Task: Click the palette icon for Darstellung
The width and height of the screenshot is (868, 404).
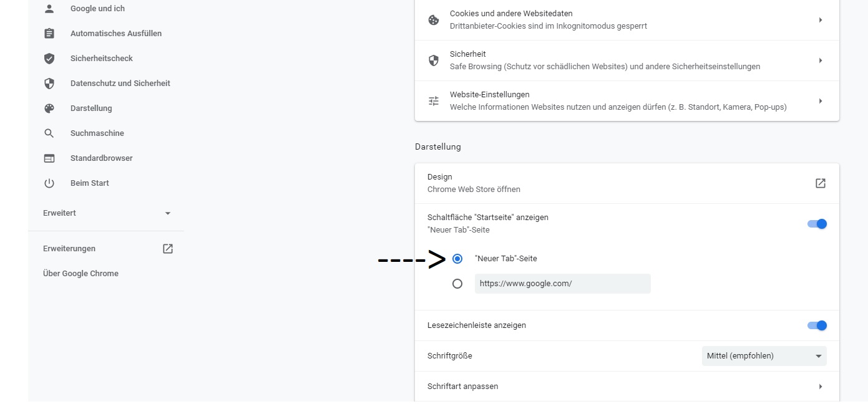Action: click(x=49, y=108)
